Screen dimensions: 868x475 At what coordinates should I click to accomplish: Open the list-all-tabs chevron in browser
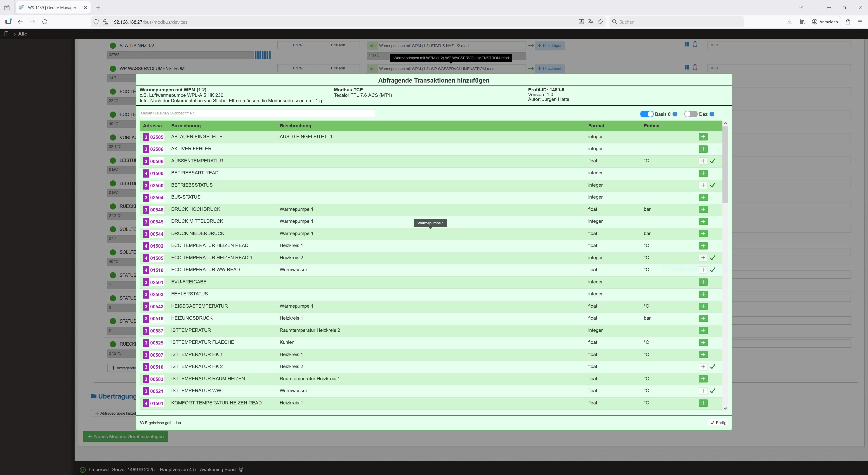point(801,7)
